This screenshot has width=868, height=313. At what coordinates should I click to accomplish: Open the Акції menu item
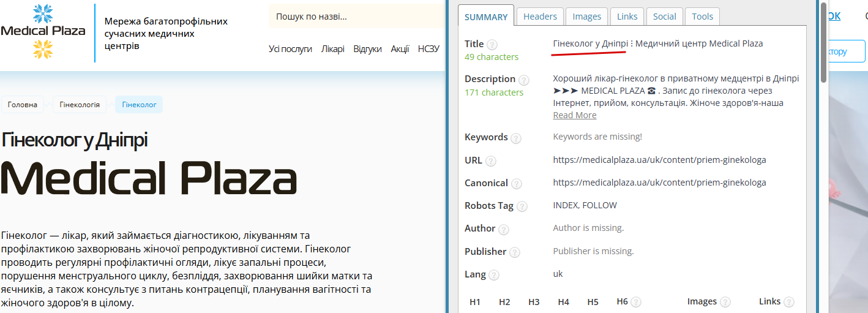click(x=400, y=49)
